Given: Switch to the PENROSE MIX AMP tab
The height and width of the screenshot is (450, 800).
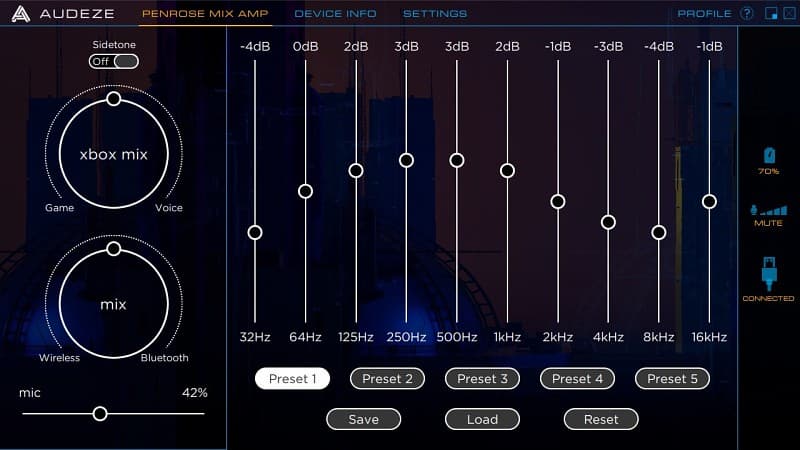Looking at the screenshot, I should point(205,14).
